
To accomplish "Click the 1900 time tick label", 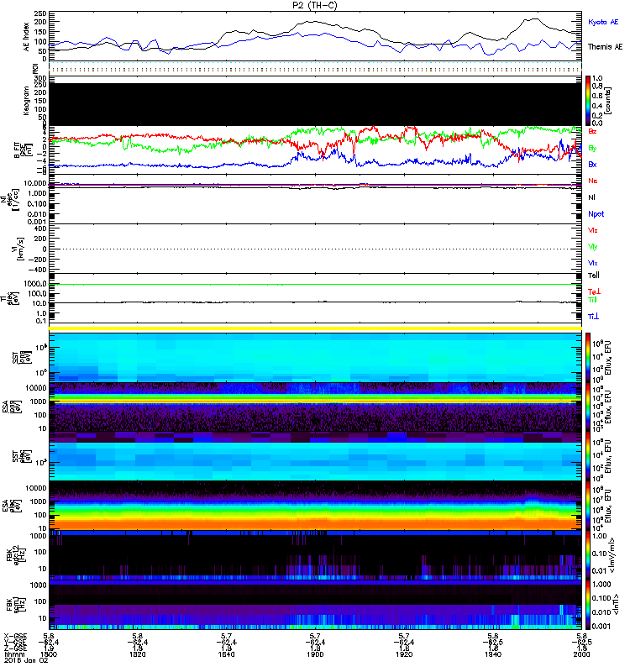I will coord(315,654).
